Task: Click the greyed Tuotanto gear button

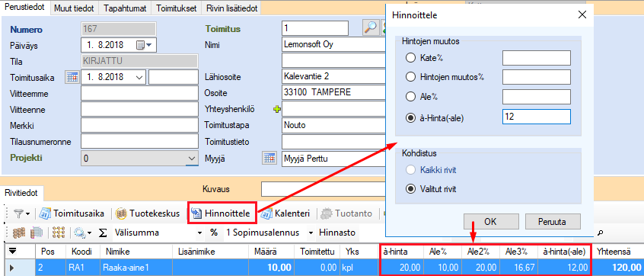Action: pyautogui.click(x=346, y=213)
